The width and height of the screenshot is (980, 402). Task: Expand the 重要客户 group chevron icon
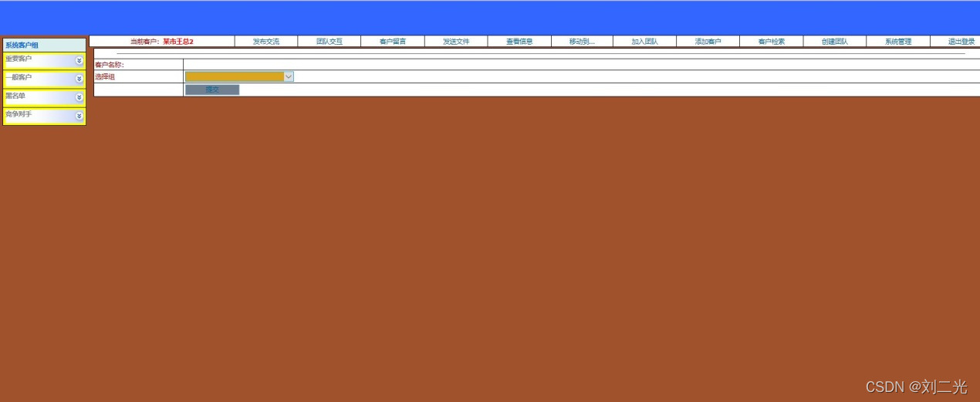[x=79, y=61]
